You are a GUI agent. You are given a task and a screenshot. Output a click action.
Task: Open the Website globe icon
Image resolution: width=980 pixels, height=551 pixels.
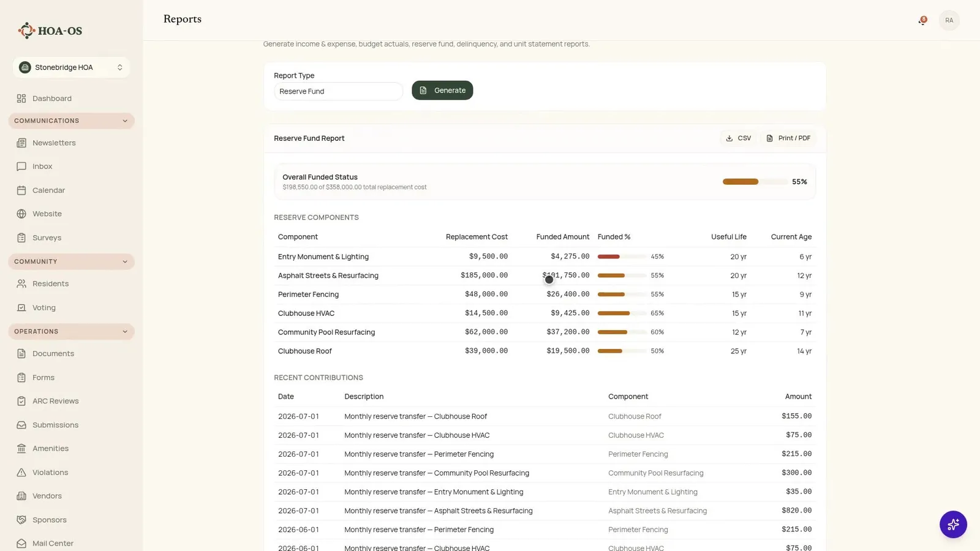21,214
